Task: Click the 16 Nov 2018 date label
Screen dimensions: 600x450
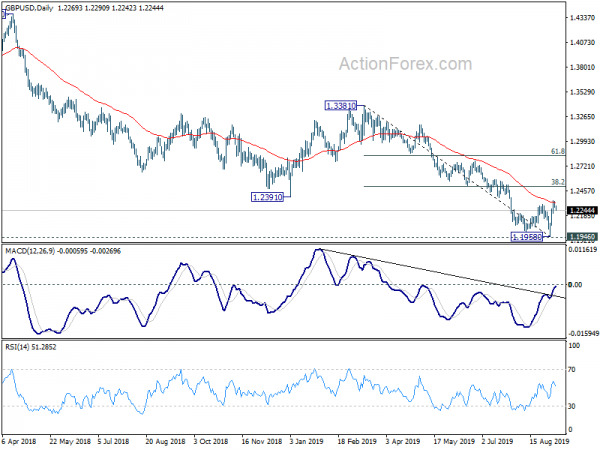Action: click(x=262, y=441)
